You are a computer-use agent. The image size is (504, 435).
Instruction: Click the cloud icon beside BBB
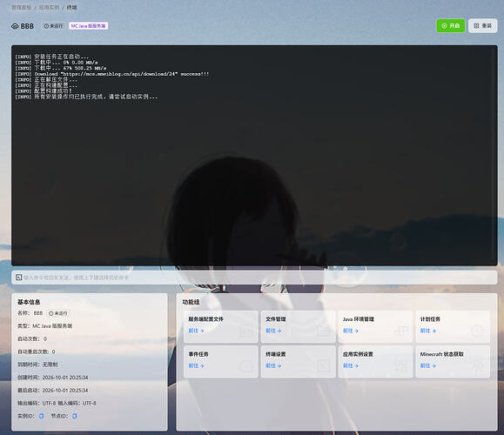(x=15, y=26)
